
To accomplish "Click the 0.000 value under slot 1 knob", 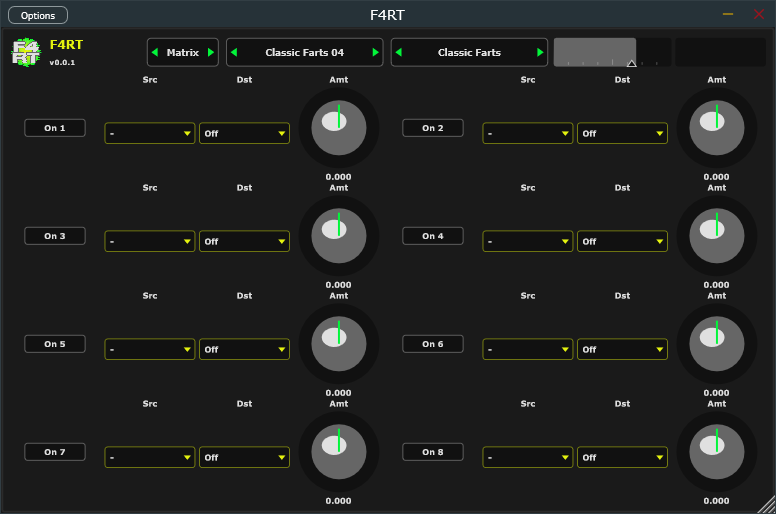I will click(339, 177).
